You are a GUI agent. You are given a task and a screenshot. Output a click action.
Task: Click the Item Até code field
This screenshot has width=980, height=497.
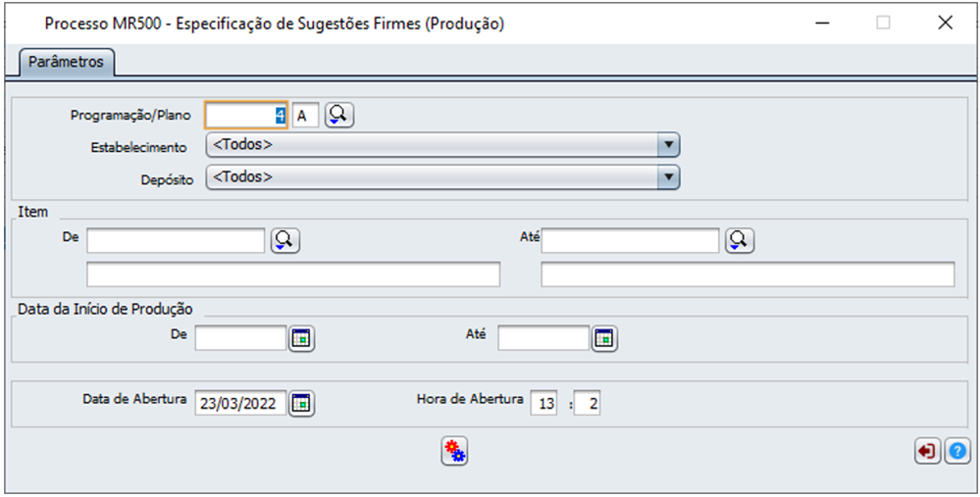pos(630,240)
